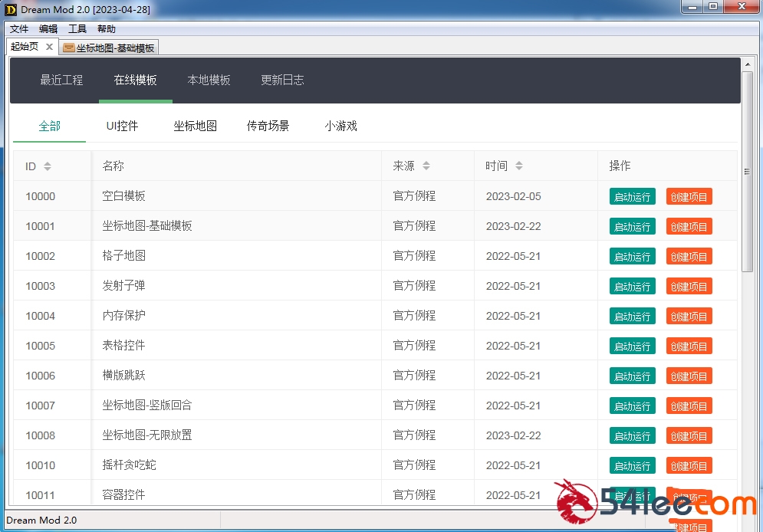Click the Dream Mod app icon in title bar

(x=11, y=9)
